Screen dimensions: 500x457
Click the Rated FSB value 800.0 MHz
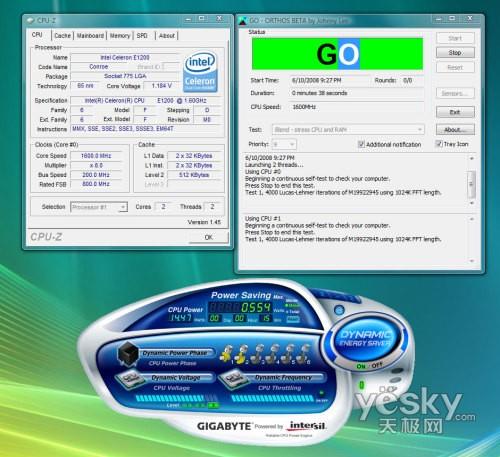[96, 184]
